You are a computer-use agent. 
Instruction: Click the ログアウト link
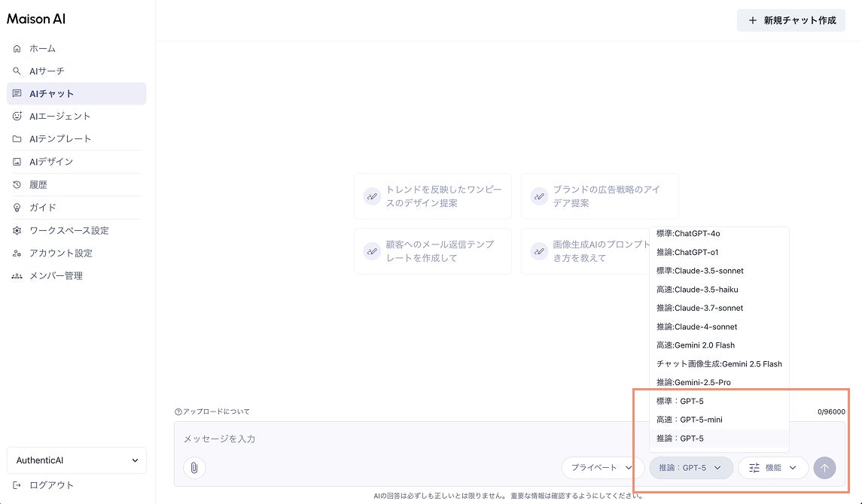(x=52, y=485)
